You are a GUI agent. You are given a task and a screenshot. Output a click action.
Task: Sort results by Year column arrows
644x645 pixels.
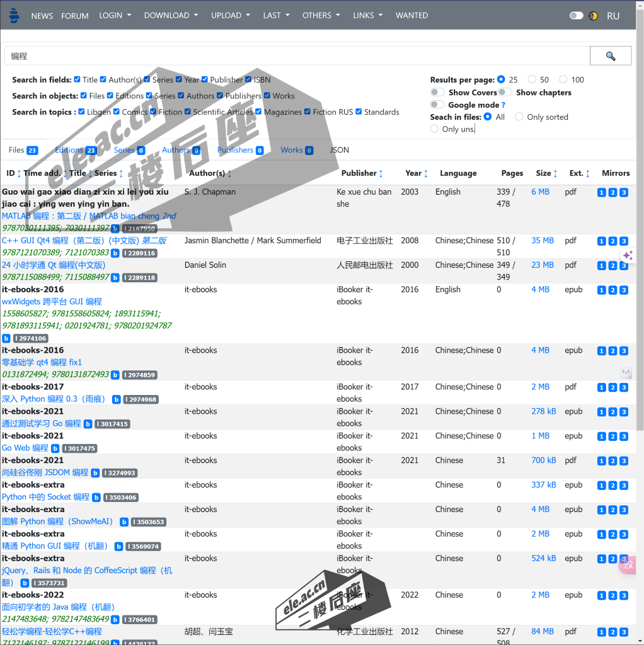pyautogui.click(x=426, y=174)
